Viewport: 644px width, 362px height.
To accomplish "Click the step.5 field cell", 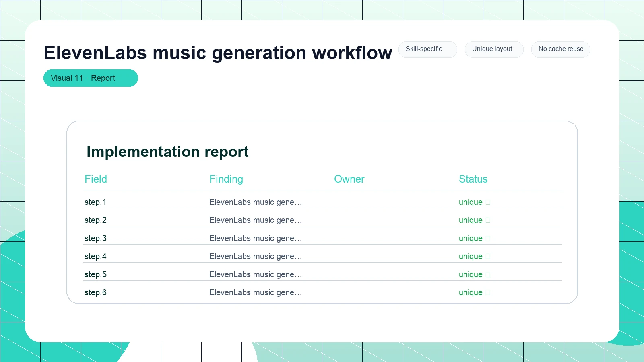I will (95, 274).
